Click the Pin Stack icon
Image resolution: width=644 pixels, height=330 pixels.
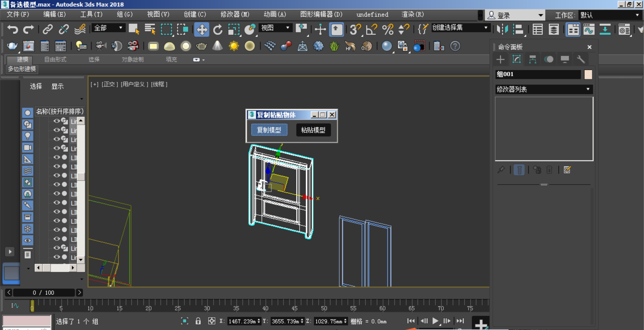click(x=501, y=170)
